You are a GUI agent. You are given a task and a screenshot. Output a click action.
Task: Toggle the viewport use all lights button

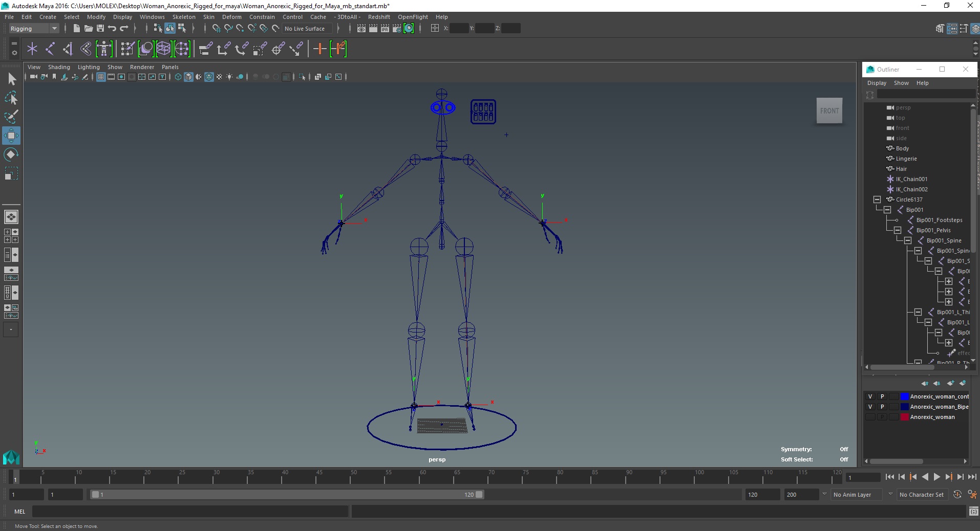coord(229,77)
